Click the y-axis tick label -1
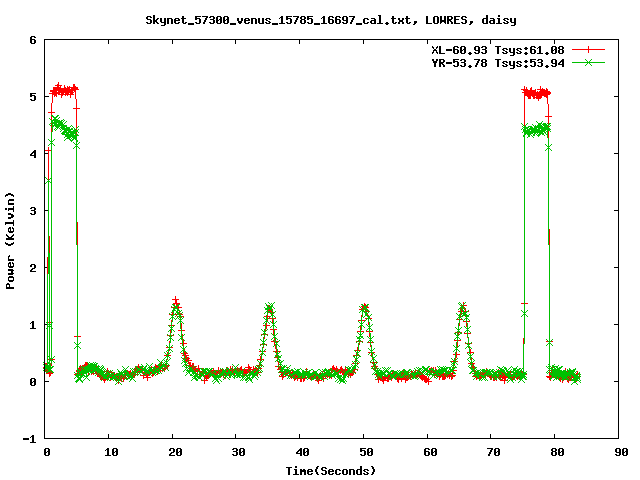This screenshot has width=640, height=480. coord(30,439)
